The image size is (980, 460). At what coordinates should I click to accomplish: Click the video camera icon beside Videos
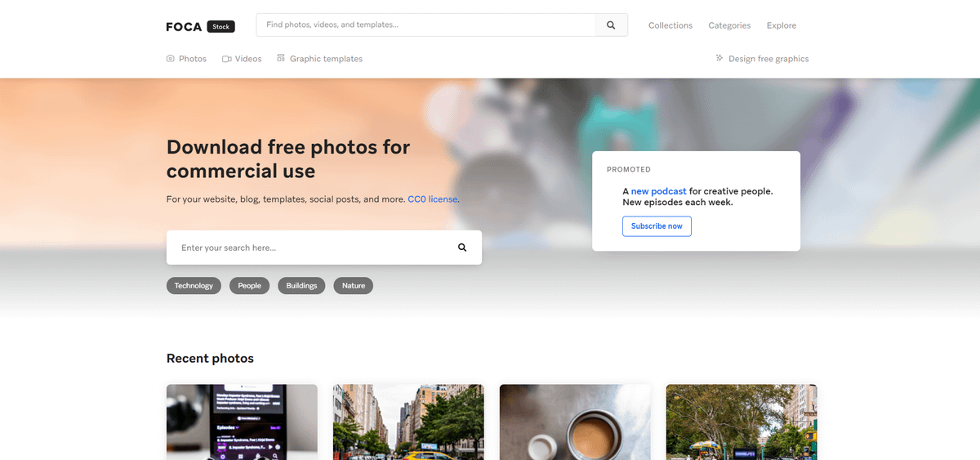(x=227, y=59)
